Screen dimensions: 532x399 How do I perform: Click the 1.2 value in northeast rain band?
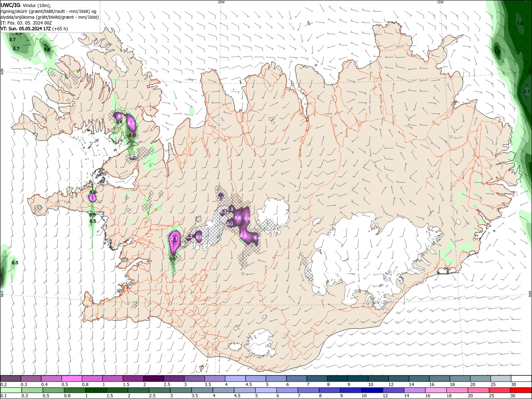point(497,52)
